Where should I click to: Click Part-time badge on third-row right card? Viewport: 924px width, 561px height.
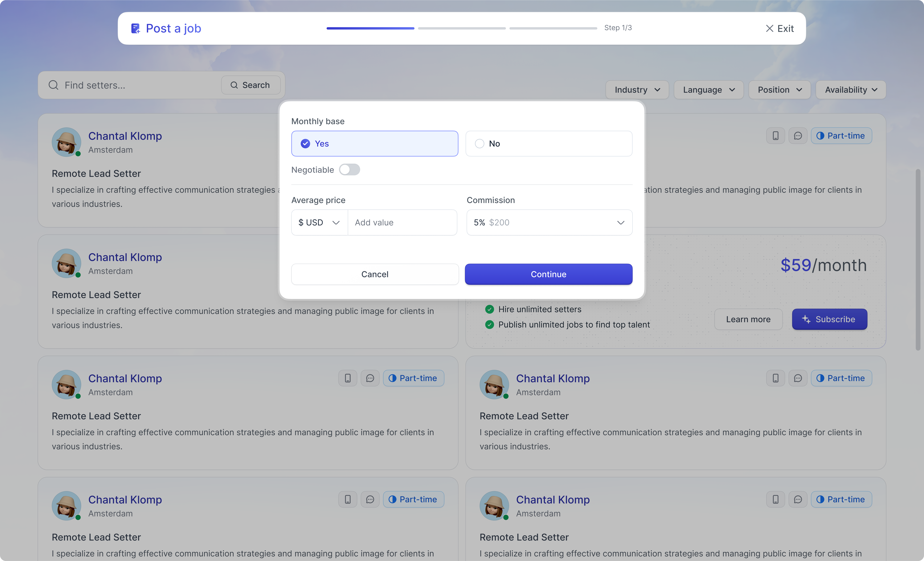pos(841,378)
